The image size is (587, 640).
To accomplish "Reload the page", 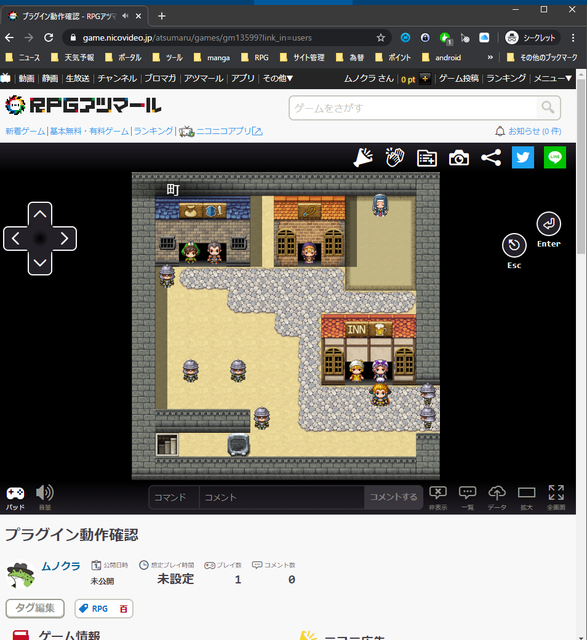I will tap(49, 38).
